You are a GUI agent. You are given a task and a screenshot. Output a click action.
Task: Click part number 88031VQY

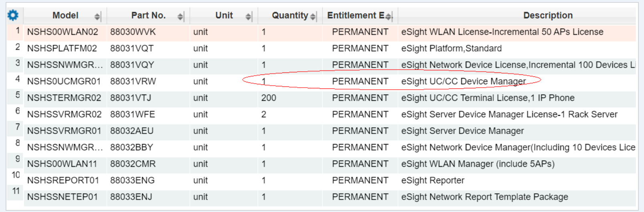pos(132,65)
